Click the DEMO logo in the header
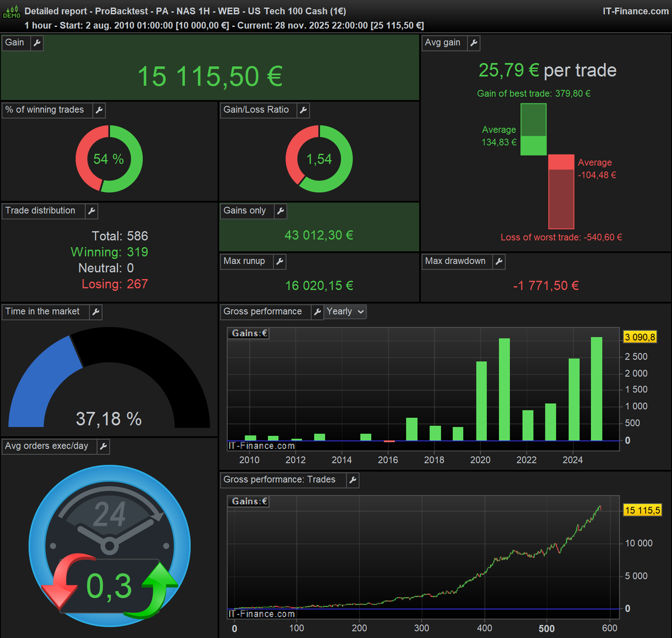The image size is (672, 638). click(11, 11)
